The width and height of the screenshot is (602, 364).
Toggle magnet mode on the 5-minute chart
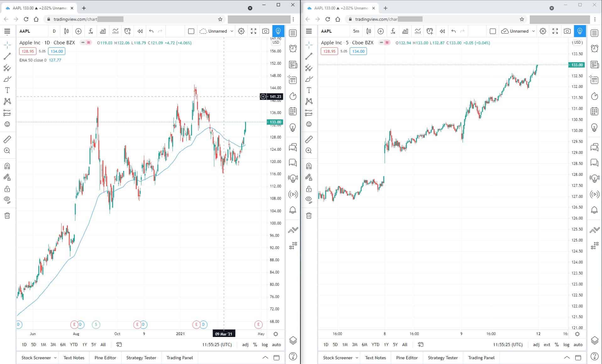point(309,166)
